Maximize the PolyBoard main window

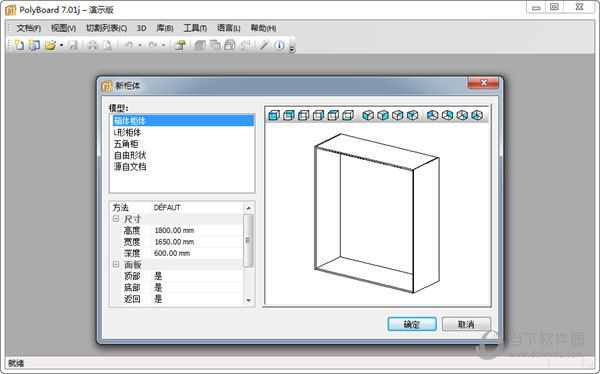[554, 7]
